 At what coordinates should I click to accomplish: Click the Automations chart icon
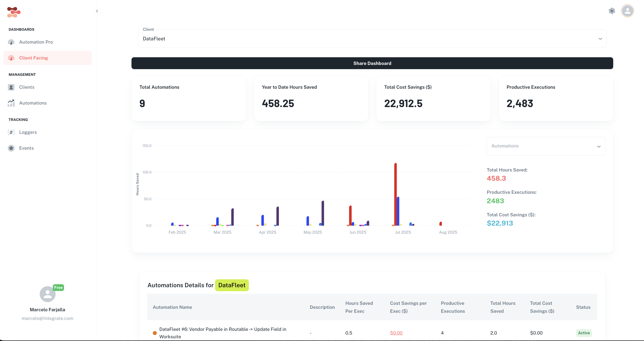click(x=11, y=103)
